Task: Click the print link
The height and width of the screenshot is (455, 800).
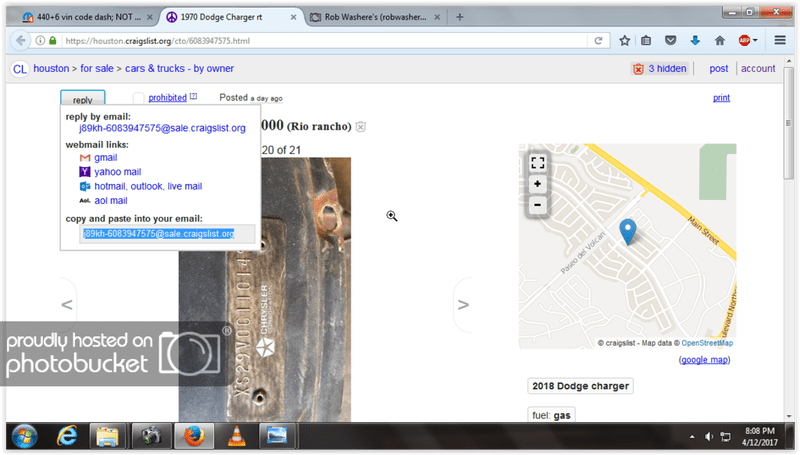Action: [721, 97]
